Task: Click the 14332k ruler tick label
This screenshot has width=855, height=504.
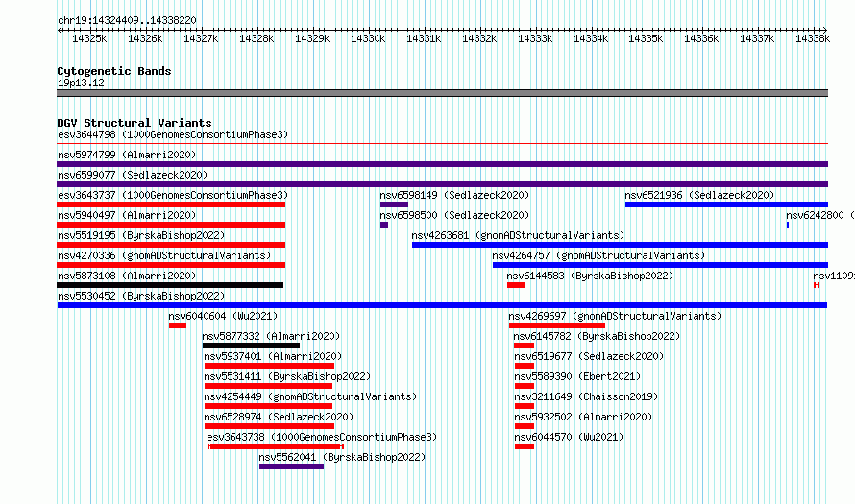Action: tap(479, 38)
